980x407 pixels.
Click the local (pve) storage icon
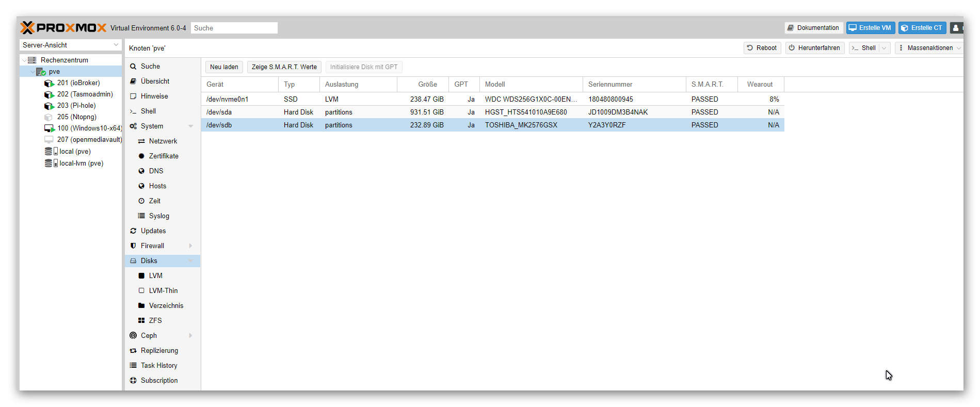tap(51, 151)
